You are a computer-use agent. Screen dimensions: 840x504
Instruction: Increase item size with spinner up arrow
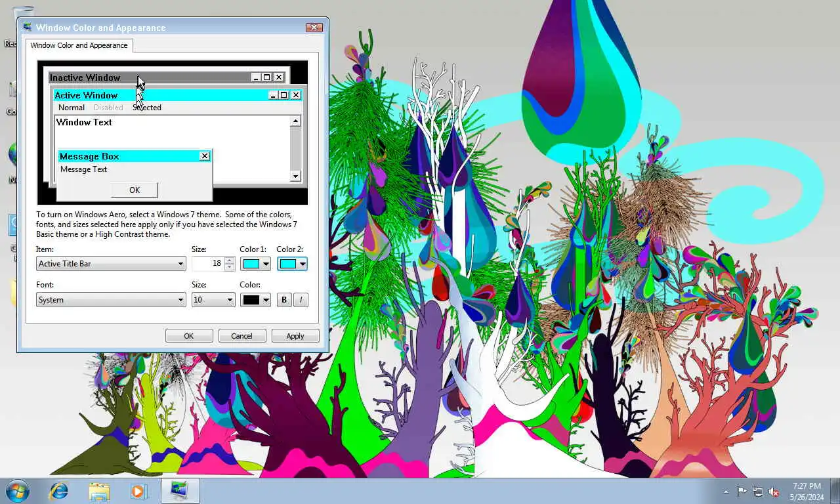point(229,260)
